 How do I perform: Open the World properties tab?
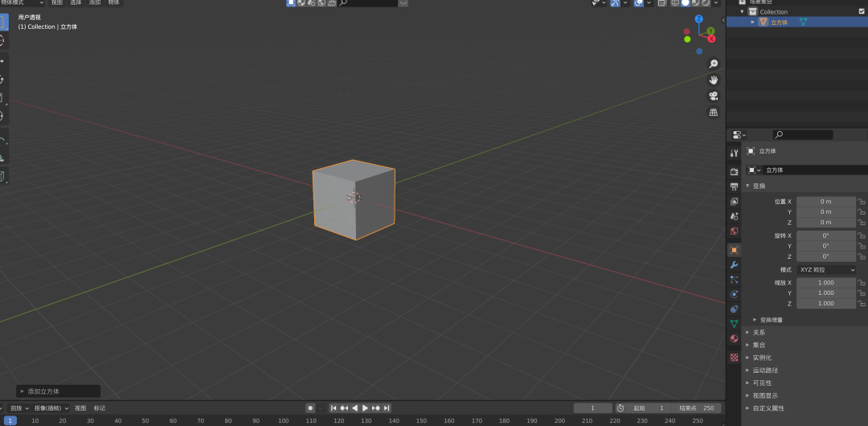(734, 231)
